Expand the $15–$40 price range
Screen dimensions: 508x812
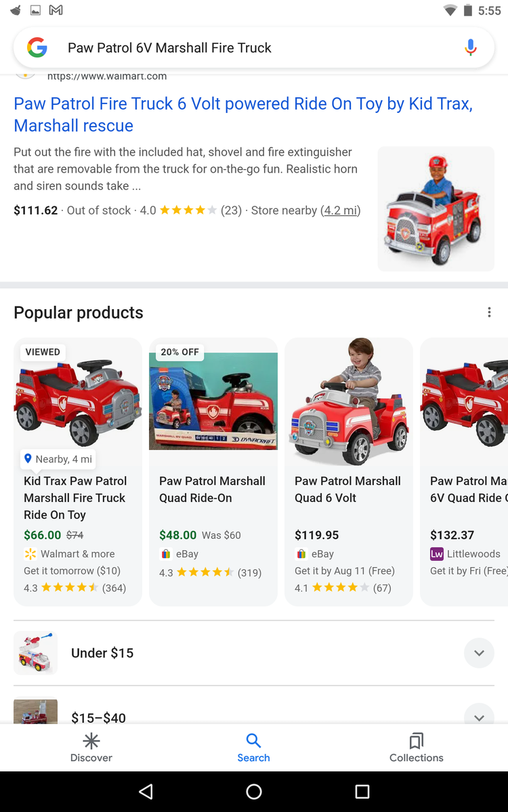(x=479, y=717)
